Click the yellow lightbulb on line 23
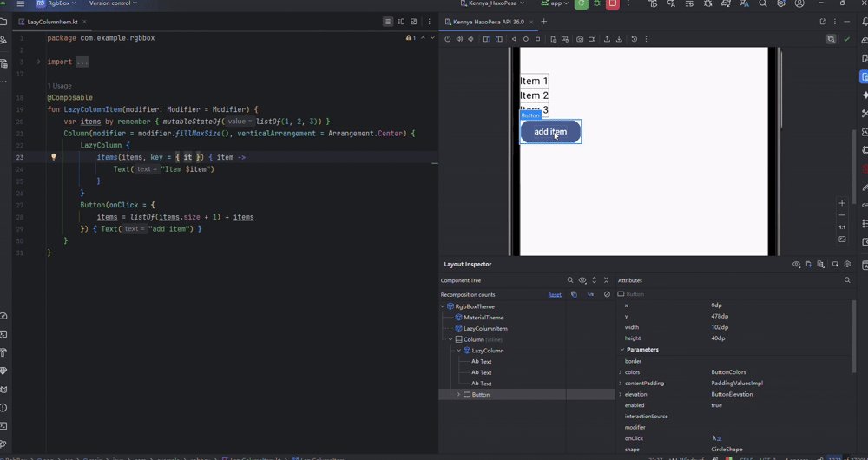The width and height of the screenshot is (868, 460). (x=54, y=157)
